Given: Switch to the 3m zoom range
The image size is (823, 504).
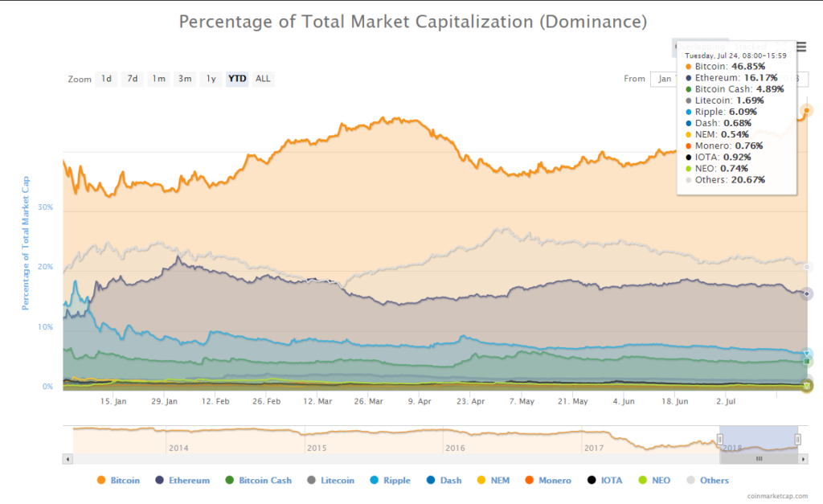Looking at the screenshot, I should [183, 78].
